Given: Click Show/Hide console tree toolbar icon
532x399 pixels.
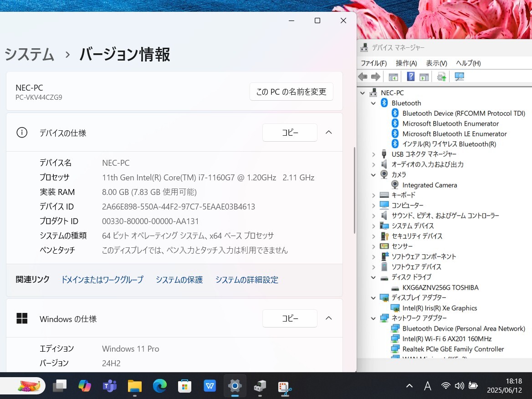Looking at the screenshot, I should [393, 77].
